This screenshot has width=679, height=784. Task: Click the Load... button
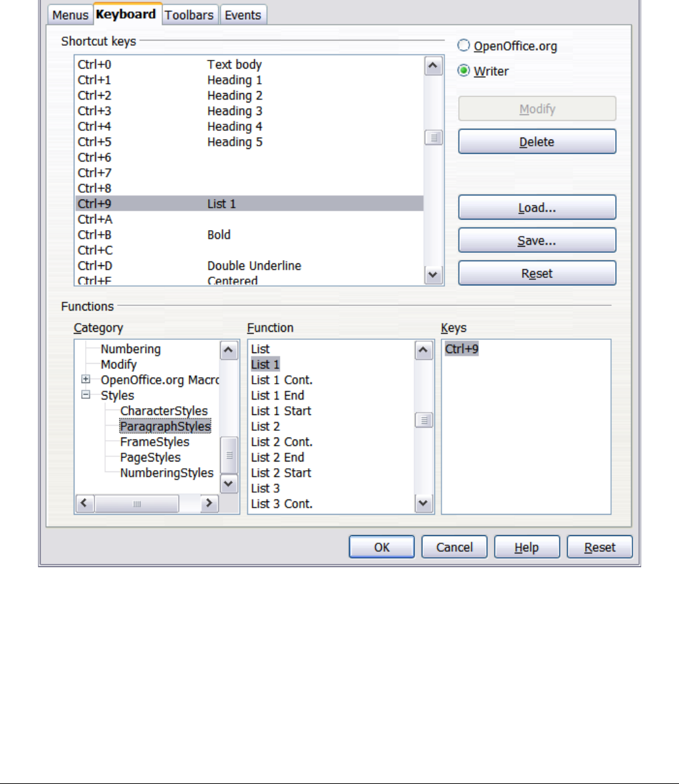point(537,207)
